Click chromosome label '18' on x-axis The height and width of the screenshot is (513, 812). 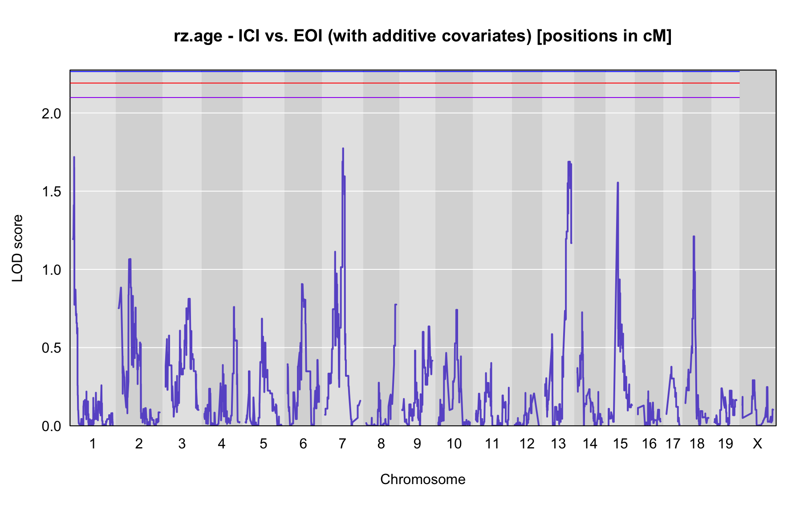pyautogui.click(x=697, y=444)
